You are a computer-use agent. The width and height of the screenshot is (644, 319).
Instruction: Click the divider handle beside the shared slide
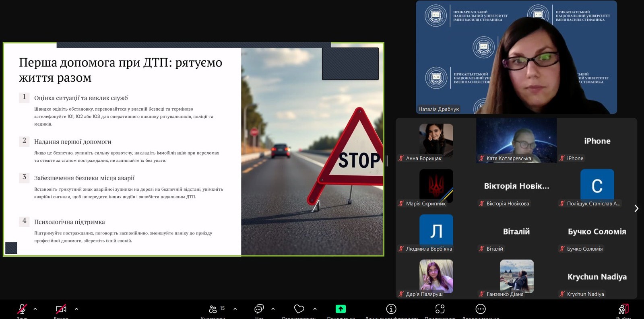point(387,161)
